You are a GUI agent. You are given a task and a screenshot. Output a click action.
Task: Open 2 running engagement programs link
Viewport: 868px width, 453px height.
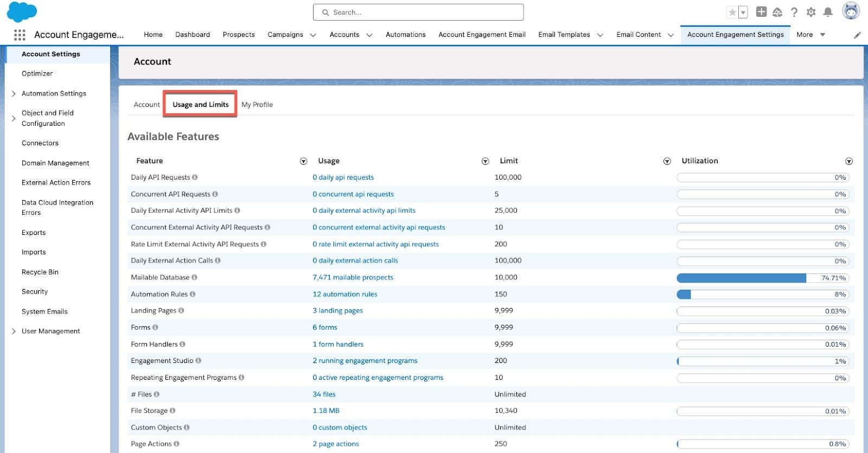tap(365, 361)
